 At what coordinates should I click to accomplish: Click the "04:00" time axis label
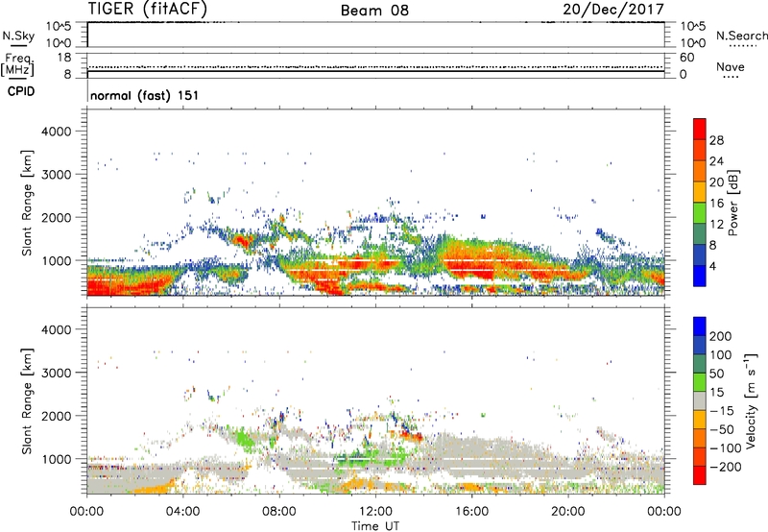182,512
